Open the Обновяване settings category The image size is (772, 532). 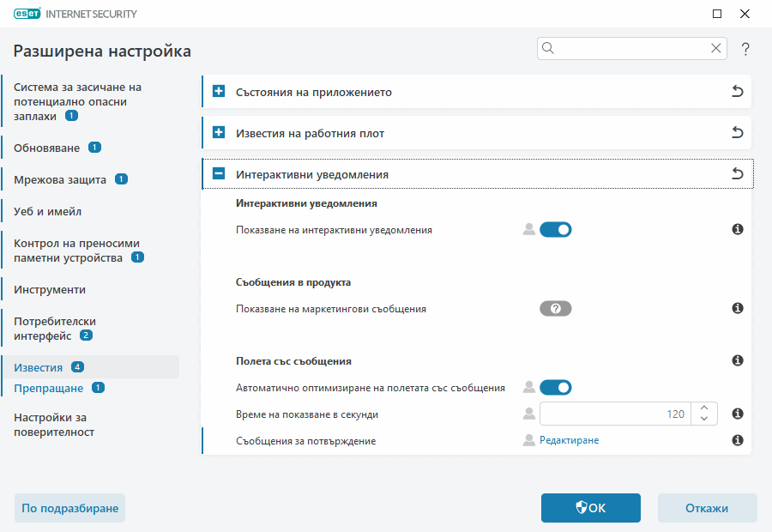click(x=47, y=148)
